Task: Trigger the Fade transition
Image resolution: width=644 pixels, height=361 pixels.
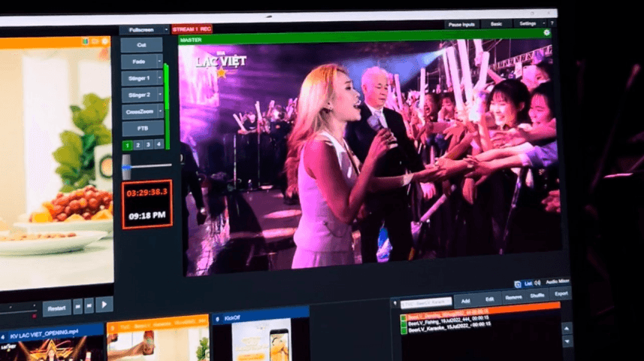Action: (139, 62)
